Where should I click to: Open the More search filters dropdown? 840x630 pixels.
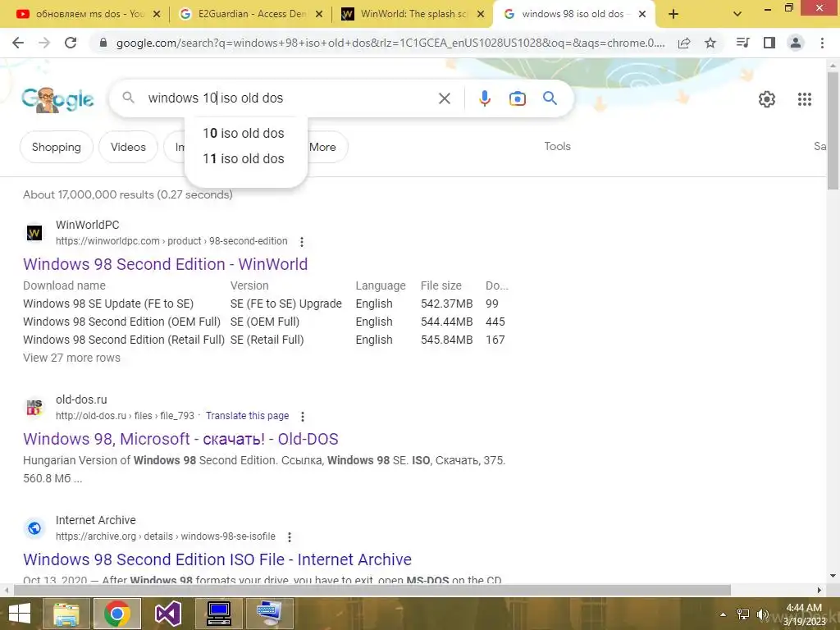tap(322, 147)
